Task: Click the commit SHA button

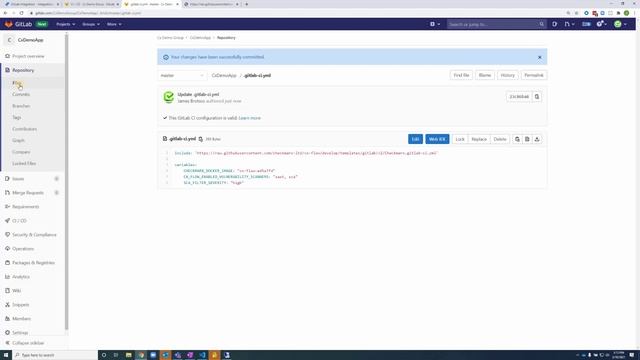Action: pos(519,97)
